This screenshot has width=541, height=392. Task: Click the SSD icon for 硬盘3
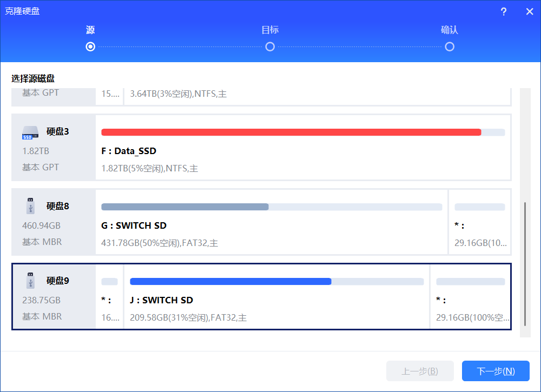[30, 132]
